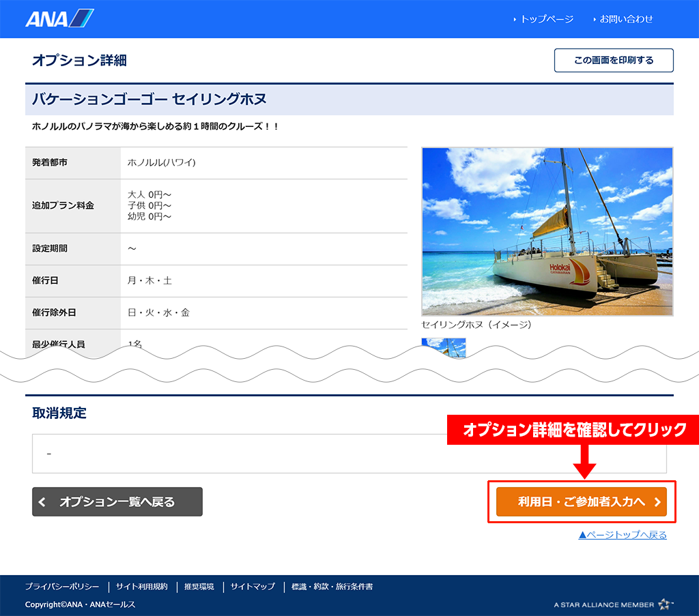Open サイト利用規約 footer link
This screenshot has width=699, height=616.
(x=141, y=587)
